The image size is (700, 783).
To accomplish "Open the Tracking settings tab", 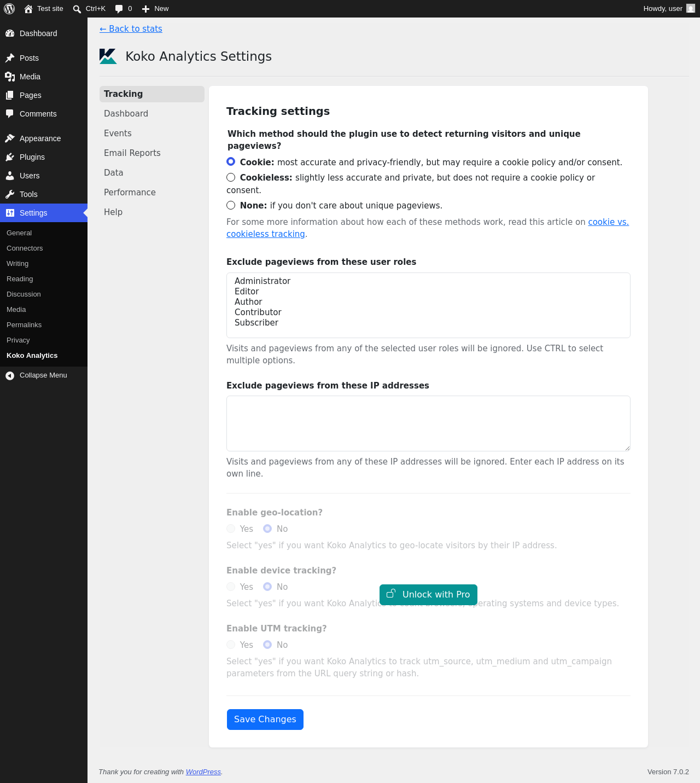I will pyautogui.click(x=152, y=94).
